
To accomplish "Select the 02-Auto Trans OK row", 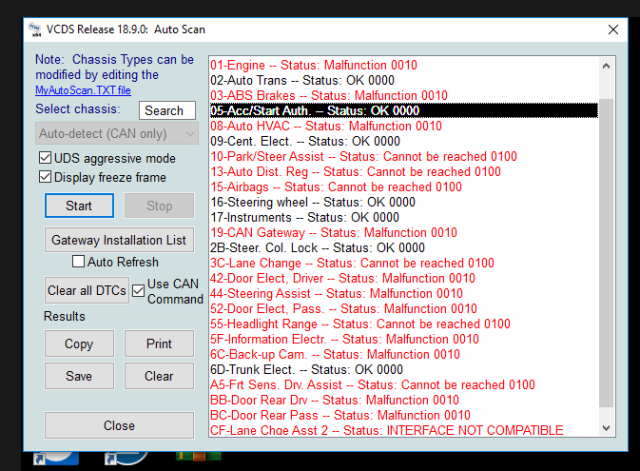I will (x=404, y=80).
